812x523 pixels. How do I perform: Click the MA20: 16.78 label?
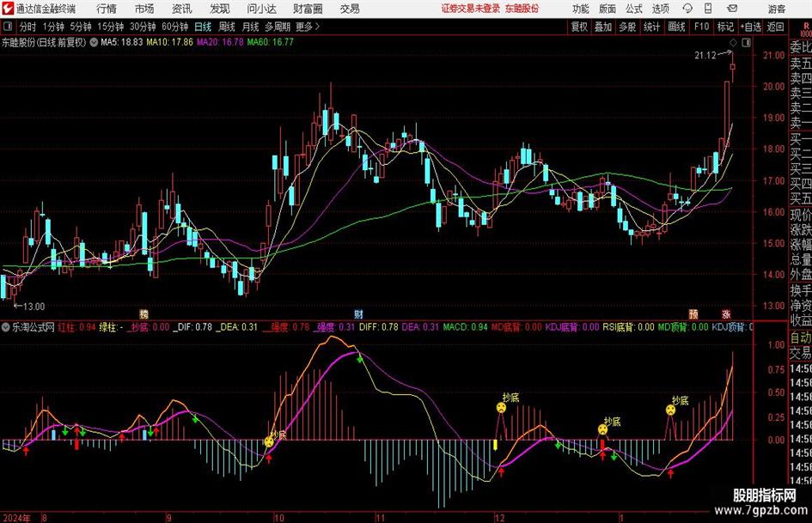[x=220, y=42]
